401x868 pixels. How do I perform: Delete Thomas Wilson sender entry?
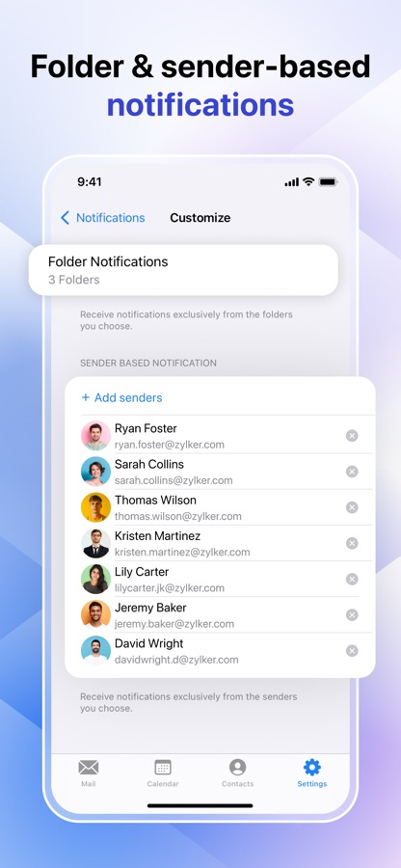click(x=352, y=507)
